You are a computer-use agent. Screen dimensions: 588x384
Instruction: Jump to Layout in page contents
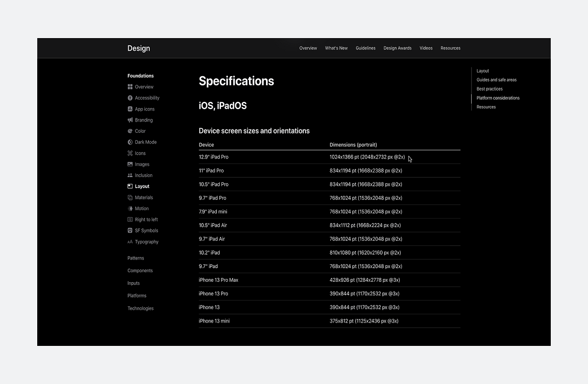[x=483, y=71]
